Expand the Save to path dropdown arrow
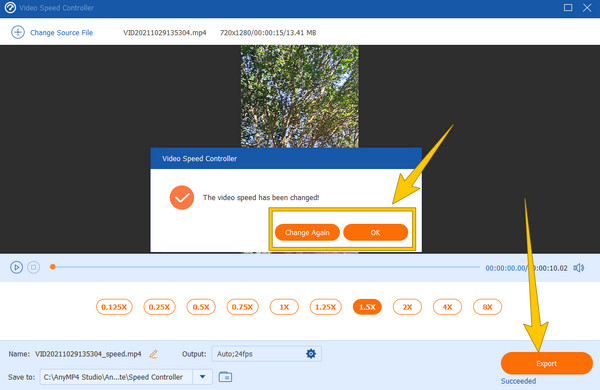600x390 pixels. (x=202, y=377)
